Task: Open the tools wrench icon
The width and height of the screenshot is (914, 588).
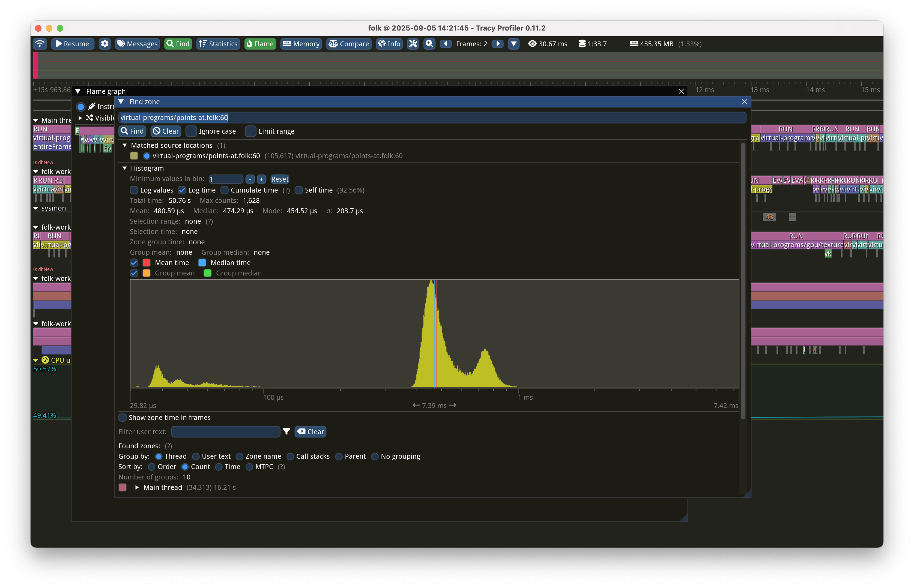Action: [413, 44]
